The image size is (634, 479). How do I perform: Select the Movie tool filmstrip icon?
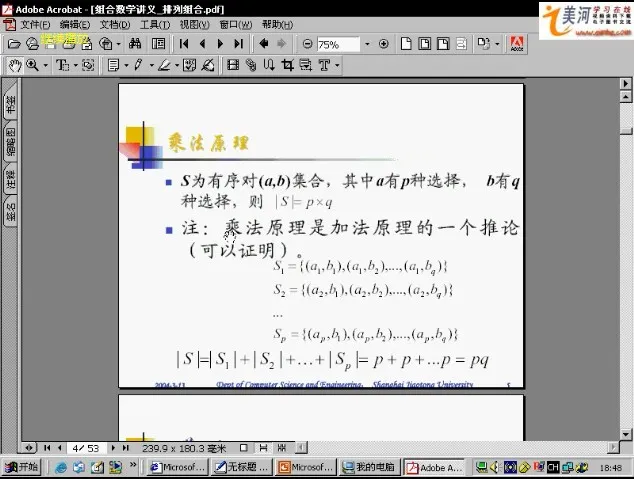tap(233, 65)
